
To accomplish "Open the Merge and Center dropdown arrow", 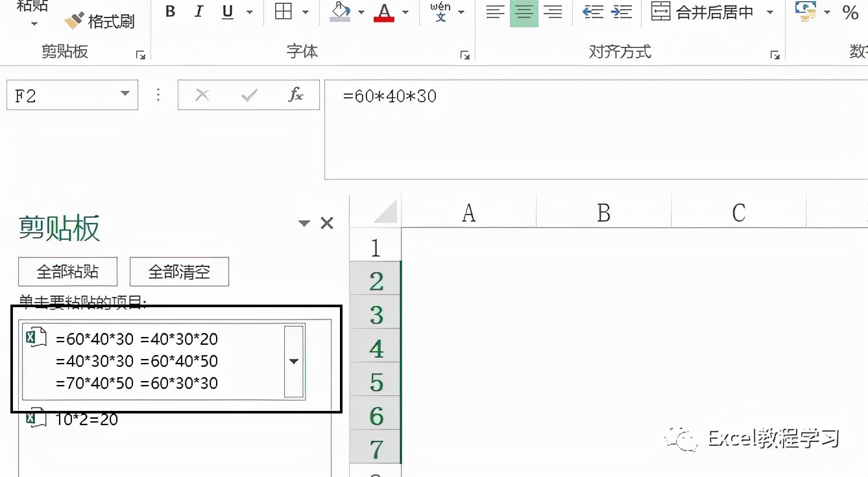I will coord(770,12).
